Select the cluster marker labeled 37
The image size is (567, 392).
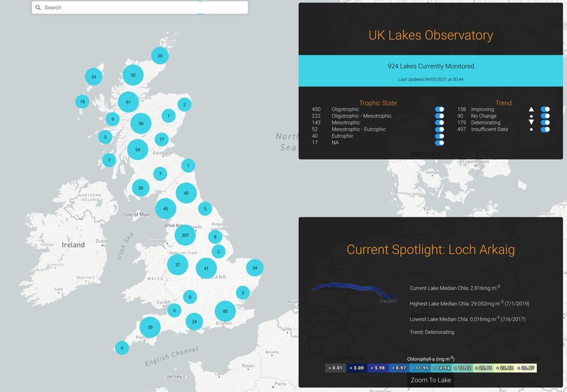pyautogui.click(x=177, y=265)
